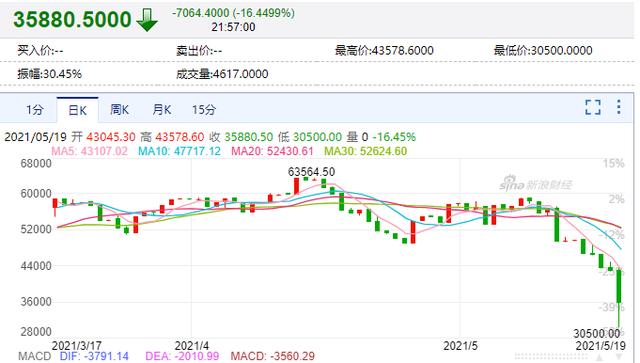640x363 pixels.
Task: Click the 振幅 30.45% value
Action: tap(49, 74)
